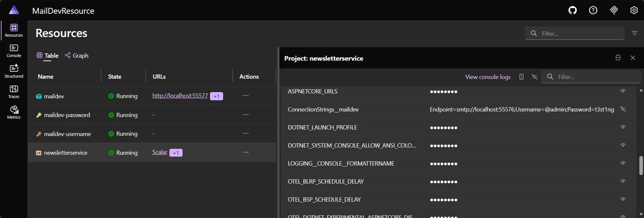This screenshot has width=644, height=218.
Task: Click maildev-username key icon
Action: 39,134
